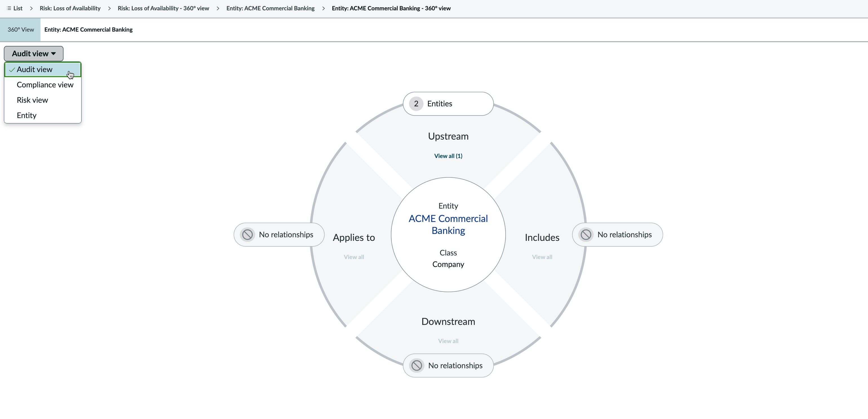Click the Applies to segment label
The image size is (868, 419).
[x=354, y=238]
